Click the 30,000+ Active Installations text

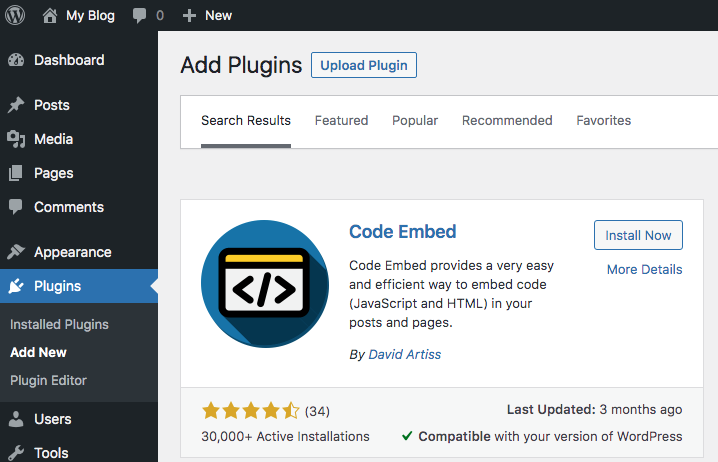click(x=285, y=436)
